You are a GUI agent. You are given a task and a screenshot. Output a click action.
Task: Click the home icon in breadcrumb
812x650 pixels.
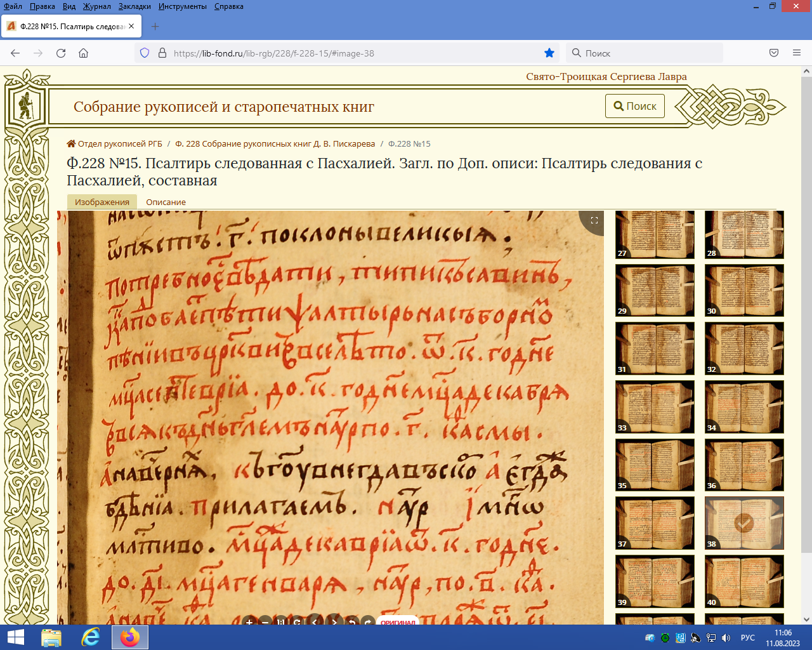pyautogui.click(x=72, y=144)
